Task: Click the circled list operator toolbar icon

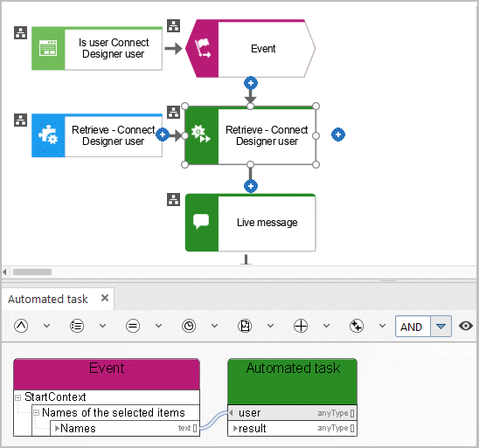Action: pyautogui.click(x=77, y=326)
